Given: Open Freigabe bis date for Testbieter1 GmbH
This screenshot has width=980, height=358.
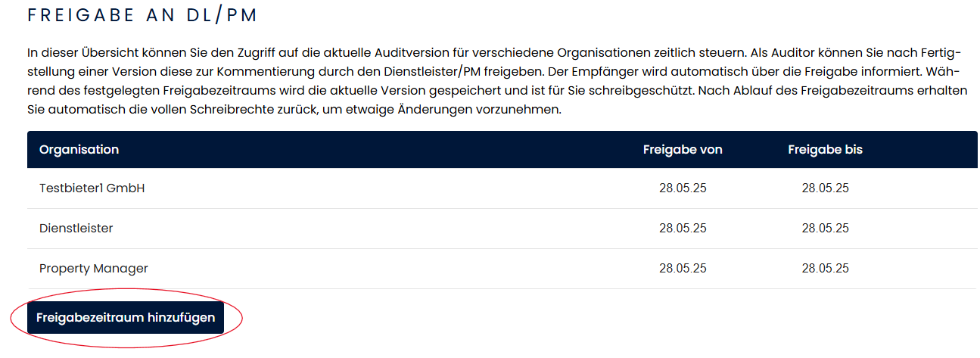Looking at the screenshot, I should point(825,188).
